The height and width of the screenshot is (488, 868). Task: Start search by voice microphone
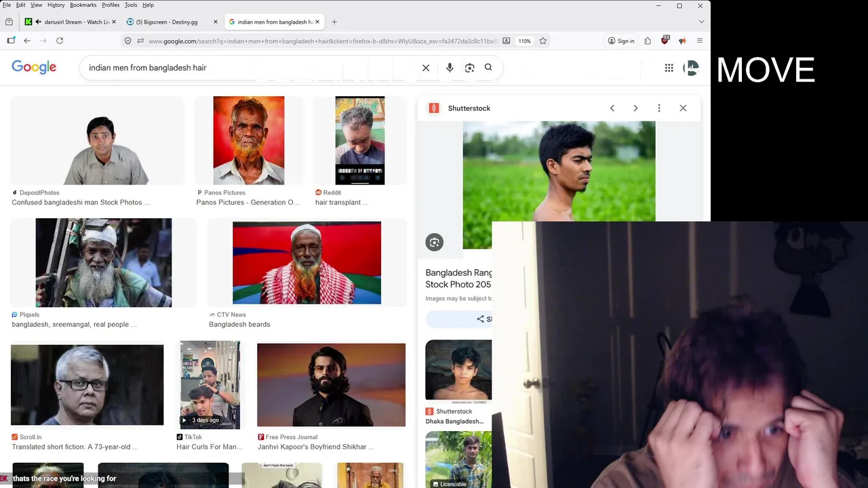click(x=450, y=68)
